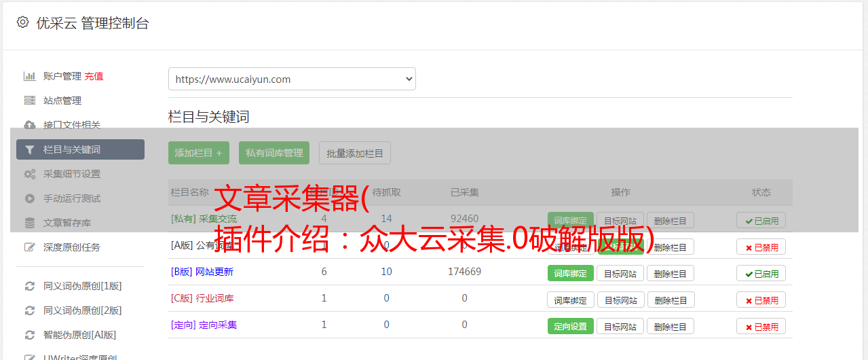This screenshot has height=360, width=868.
Task: Click the gears icon for 采集细节设置
Action: [29, 174]
